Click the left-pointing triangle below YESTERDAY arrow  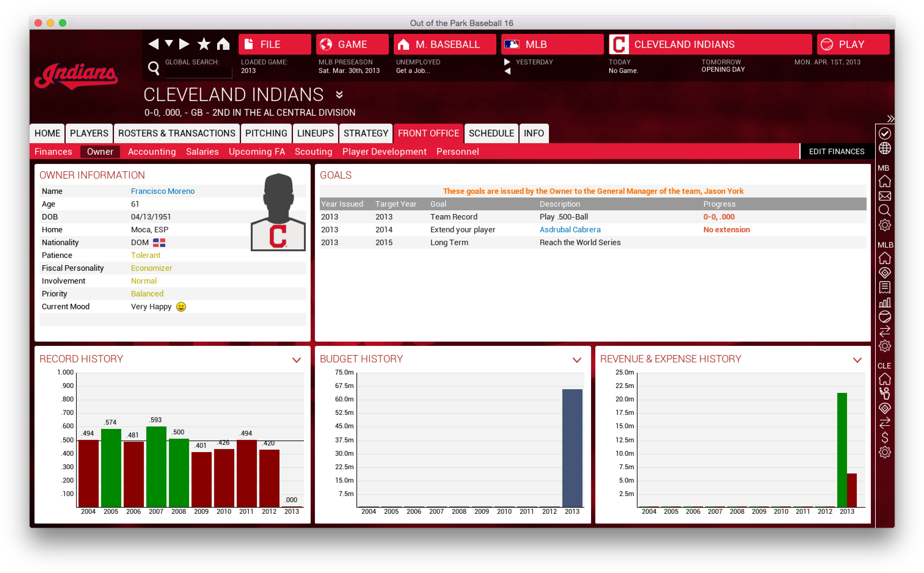click(507, 71)
